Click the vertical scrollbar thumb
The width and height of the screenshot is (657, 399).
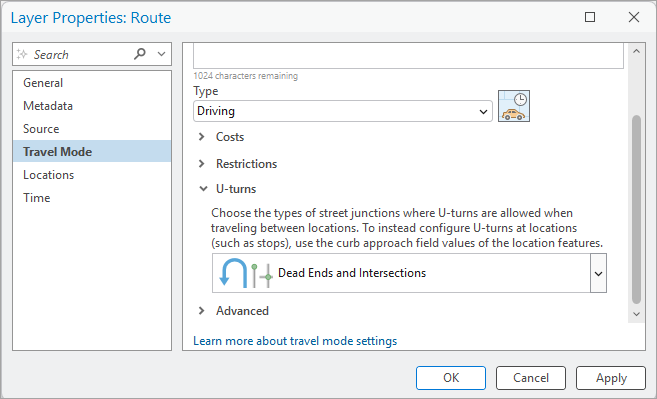(636, 209)
